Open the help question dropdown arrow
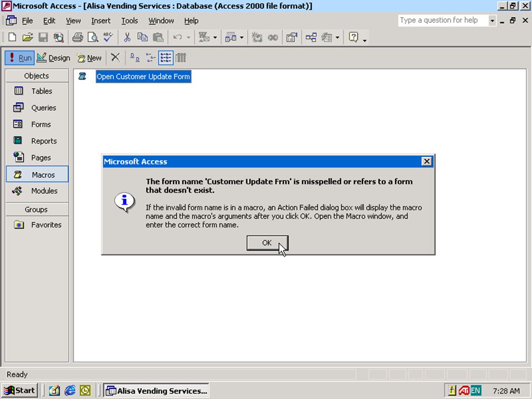Image resolution: width=532 pixels, height=399 pixels. [x=492, y=21]
